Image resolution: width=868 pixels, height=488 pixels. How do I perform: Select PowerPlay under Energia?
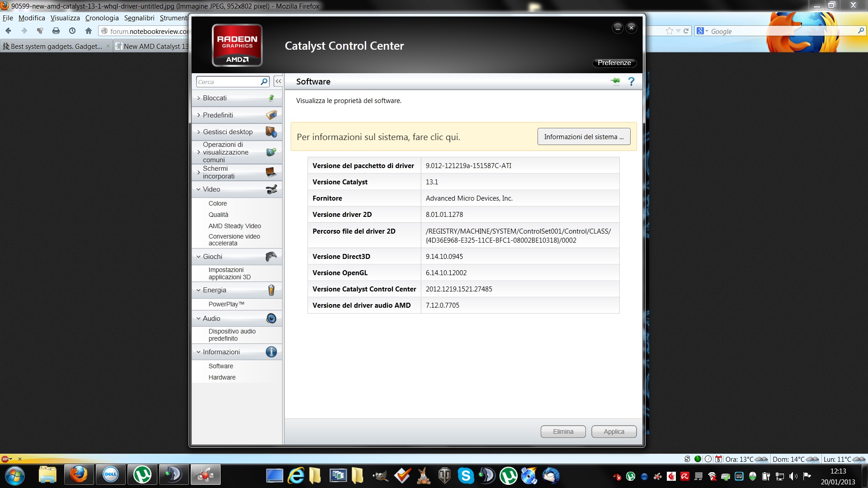[x=226, y=304]
